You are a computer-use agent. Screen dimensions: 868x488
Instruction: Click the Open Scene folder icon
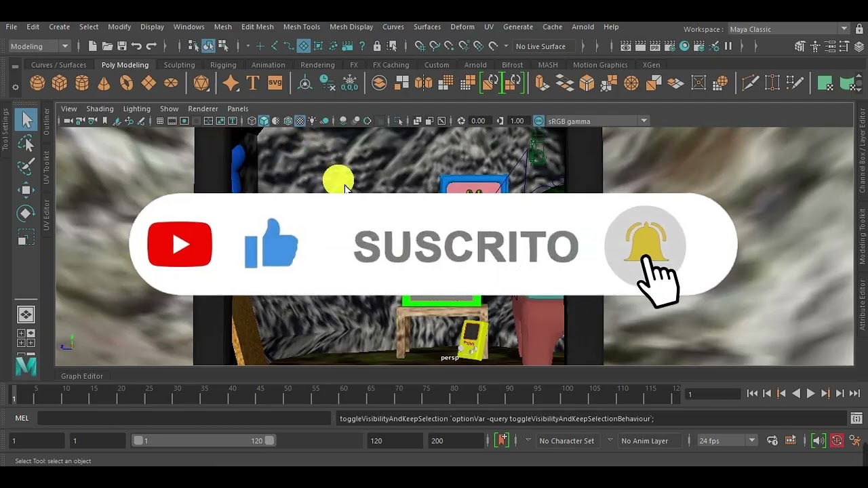107,46
